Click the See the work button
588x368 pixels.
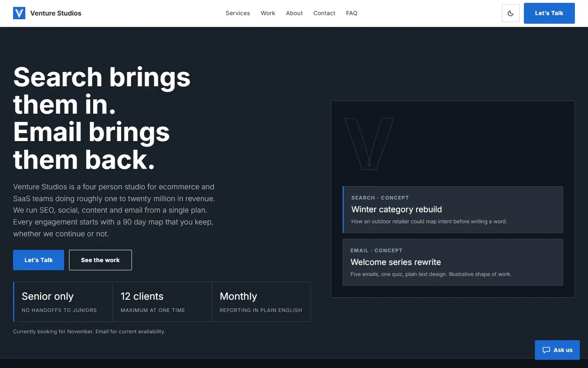point(100,260)
